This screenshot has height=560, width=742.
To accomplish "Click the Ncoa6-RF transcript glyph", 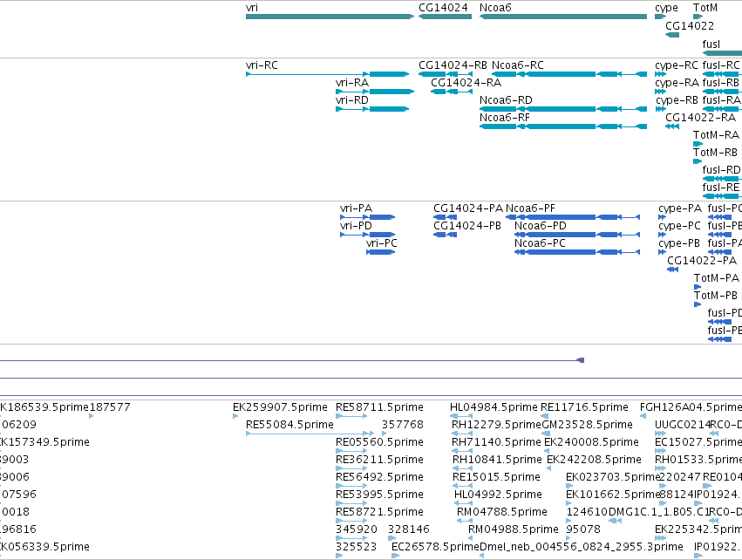I will click(x=563, y=126).
